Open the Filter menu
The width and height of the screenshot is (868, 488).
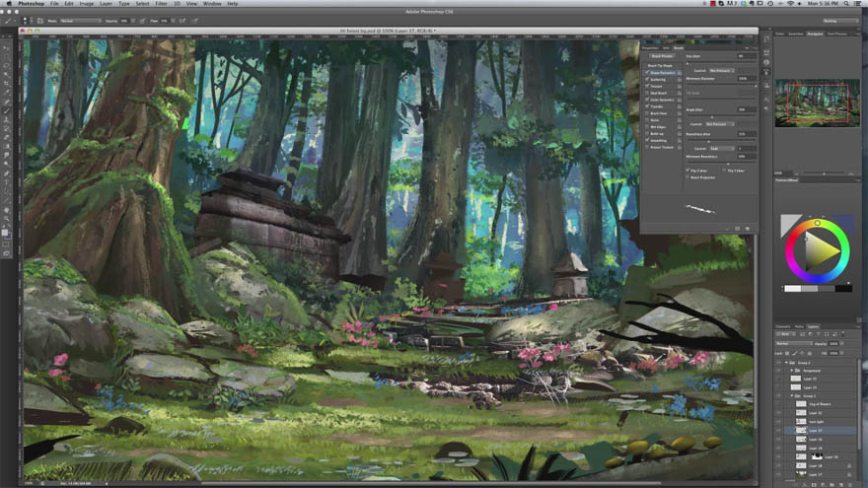coord(161,3)
